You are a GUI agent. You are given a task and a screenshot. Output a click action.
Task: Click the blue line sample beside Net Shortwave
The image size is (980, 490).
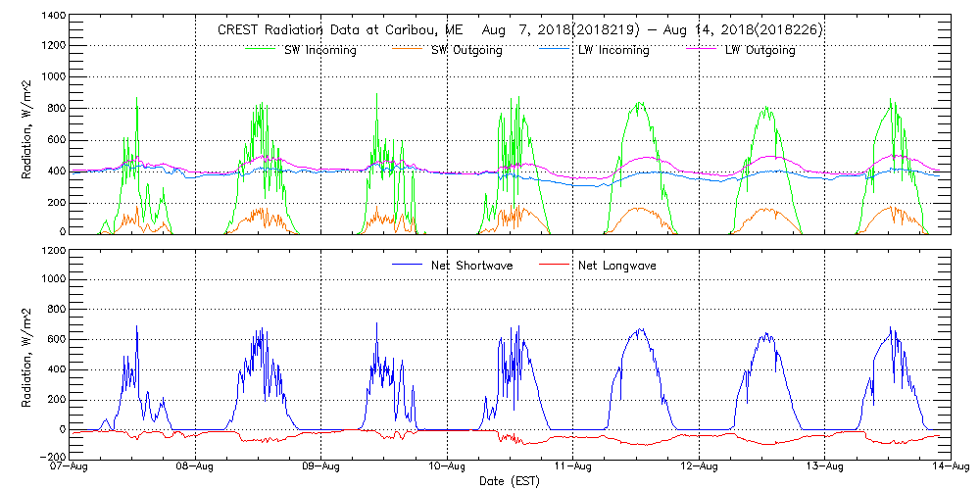[407, 266]
